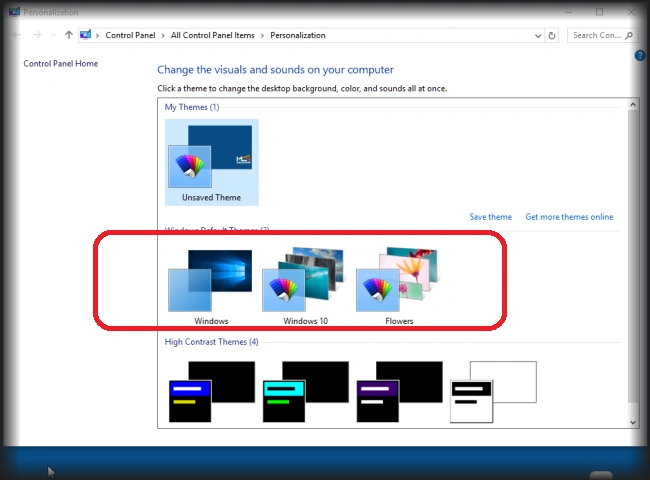Expand the address bar history dropdown

click(x=538, y=36)
